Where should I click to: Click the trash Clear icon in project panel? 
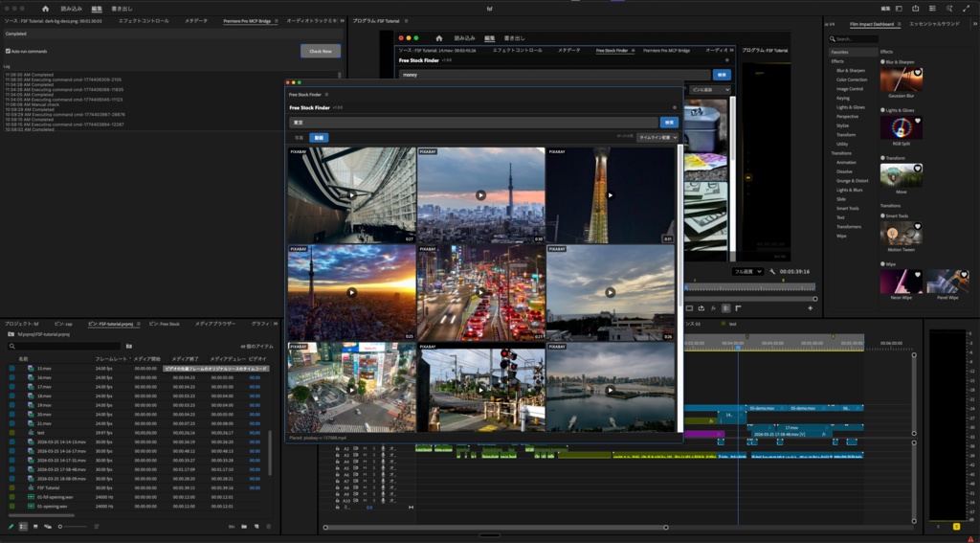point(269,527)
